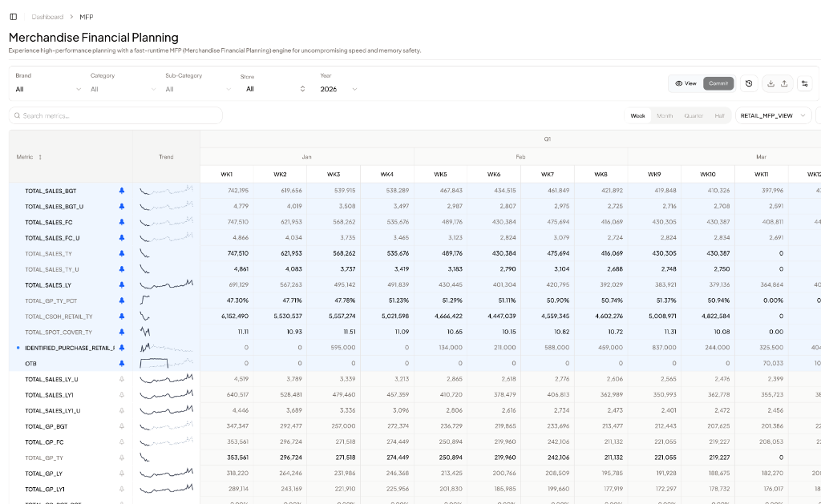This screenshot has width=821, height=504.
Task: Open the Year 2026 dropdown
Action: (339, 90)
